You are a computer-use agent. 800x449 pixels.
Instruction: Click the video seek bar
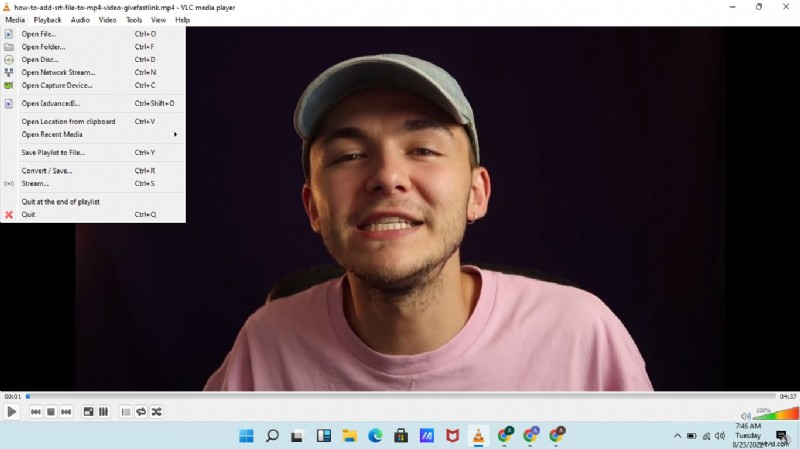point(400,396)
